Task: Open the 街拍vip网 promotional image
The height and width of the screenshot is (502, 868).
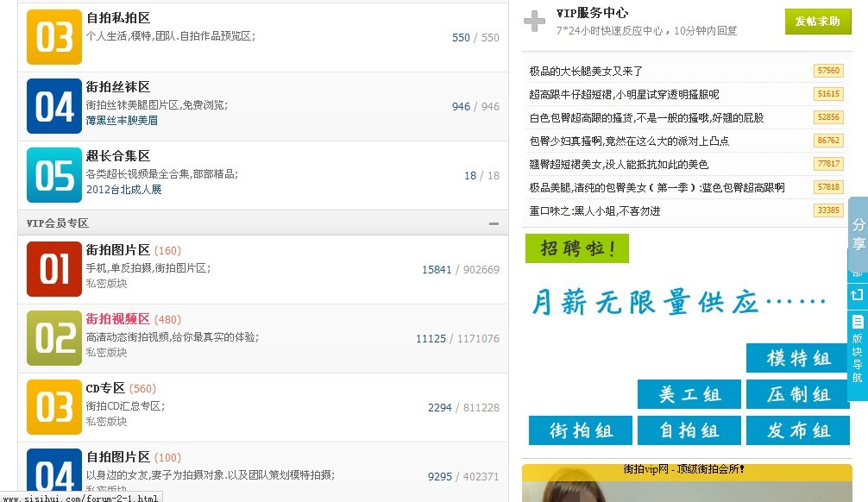Action: point(687,483)
